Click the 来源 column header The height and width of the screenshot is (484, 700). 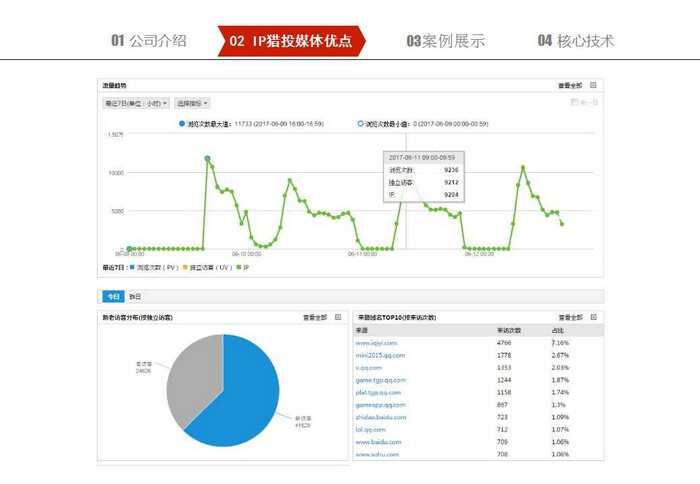tap(362, 330)
